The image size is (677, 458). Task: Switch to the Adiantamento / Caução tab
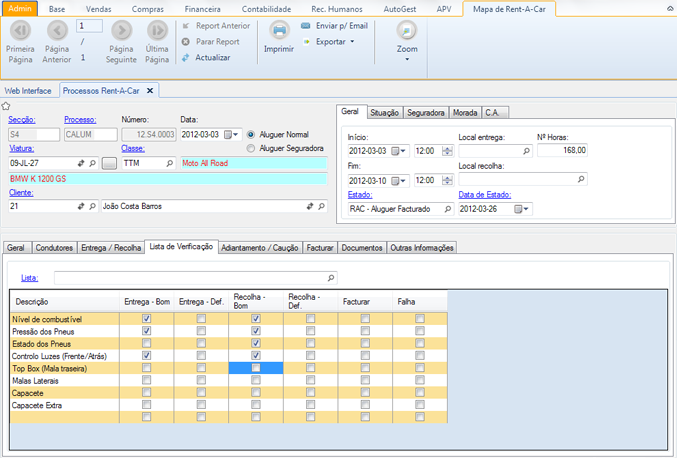tap(258, 247)
